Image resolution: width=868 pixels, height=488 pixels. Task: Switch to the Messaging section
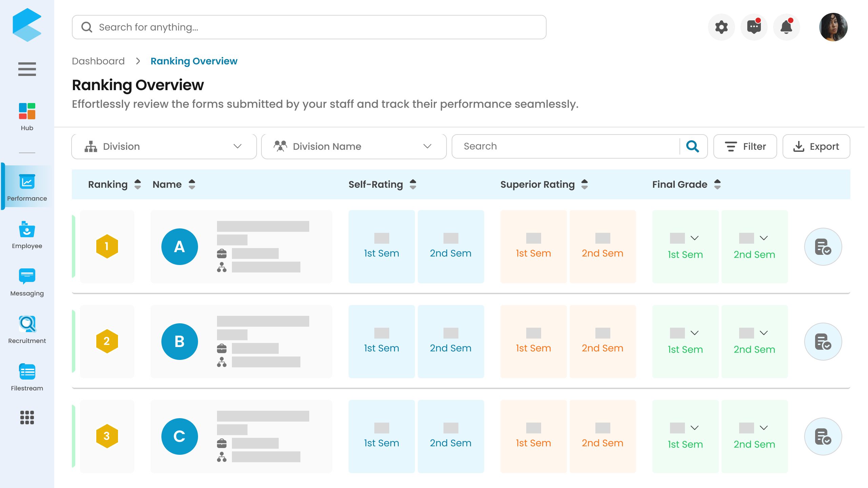click(x=27, y=282)
